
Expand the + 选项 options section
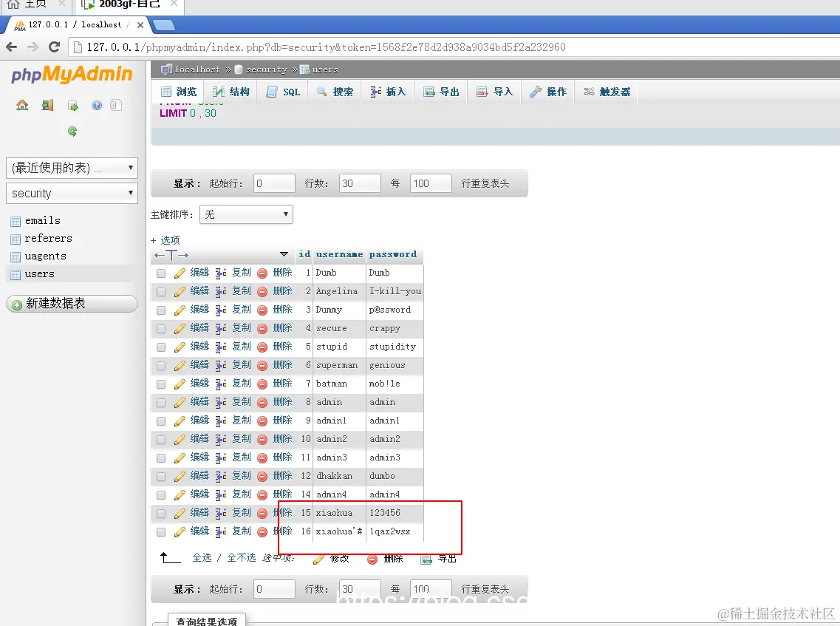click(x=165, y=240)
